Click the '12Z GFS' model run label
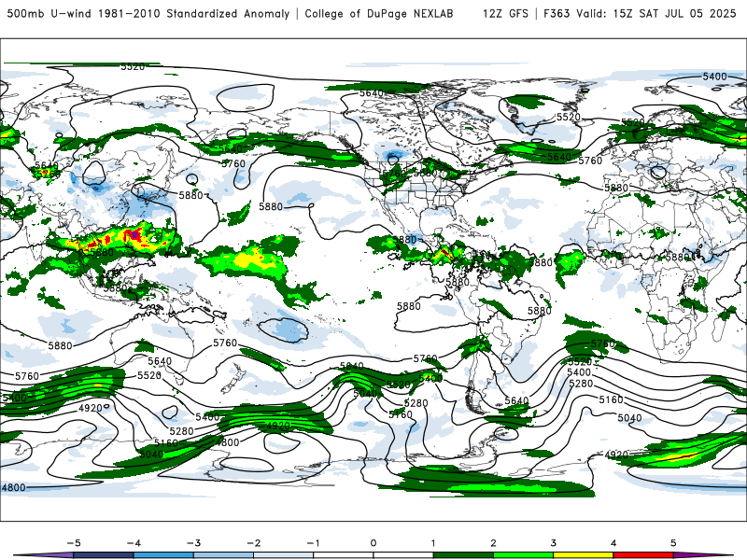The image size is (747, 560). coord(505,13)
